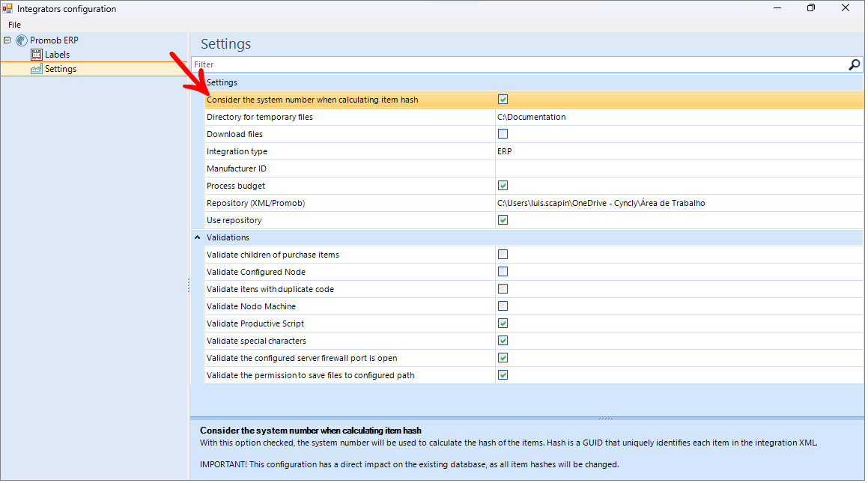Click the Integration type ERP value

point(679,151)
